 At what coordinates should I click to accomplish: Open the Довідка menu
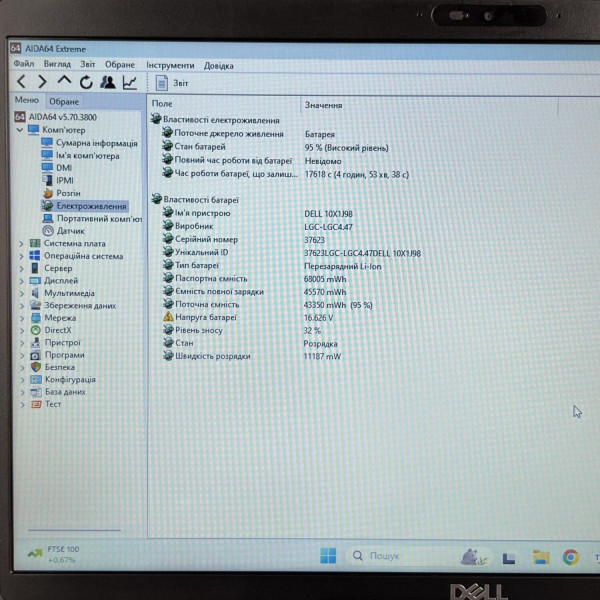point(218,66)
